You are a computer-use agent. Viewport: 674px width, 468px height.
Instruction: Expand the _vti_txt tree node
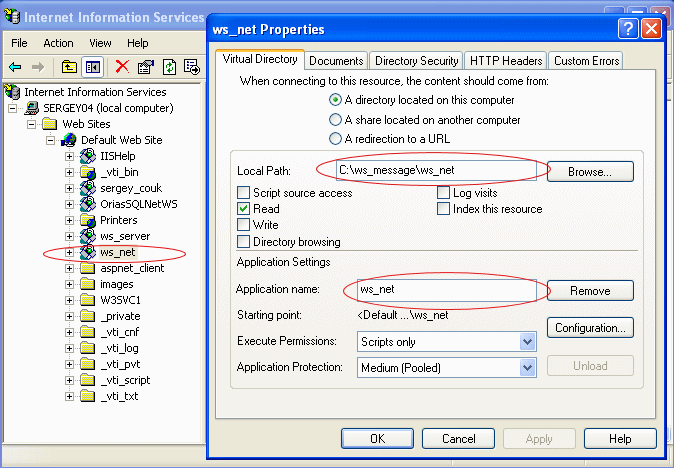tap(69, 396)
